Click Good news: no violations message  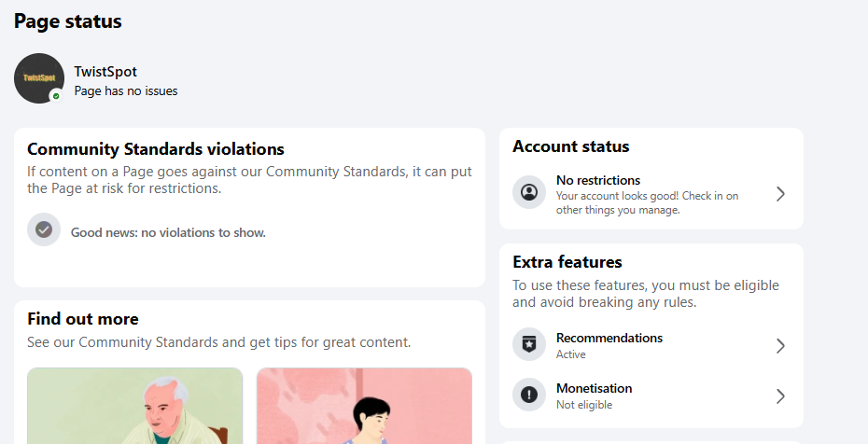[168, 233]
